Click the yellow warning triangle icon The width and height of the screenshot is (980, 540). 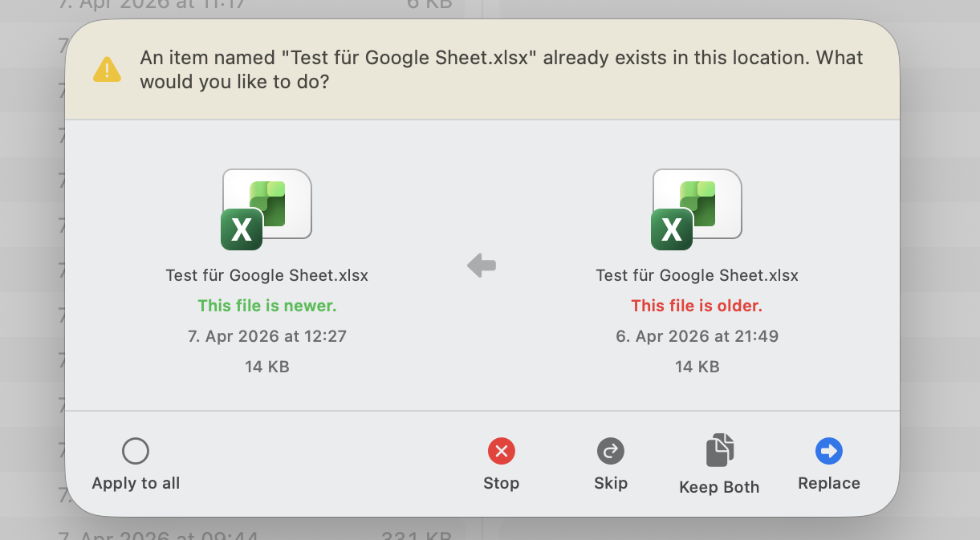click(107, 70)
